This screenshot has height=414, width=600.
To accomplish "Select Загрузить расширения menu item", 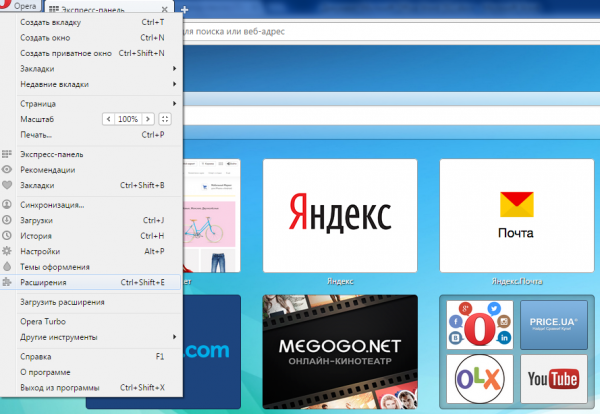I will pos(91,302).
